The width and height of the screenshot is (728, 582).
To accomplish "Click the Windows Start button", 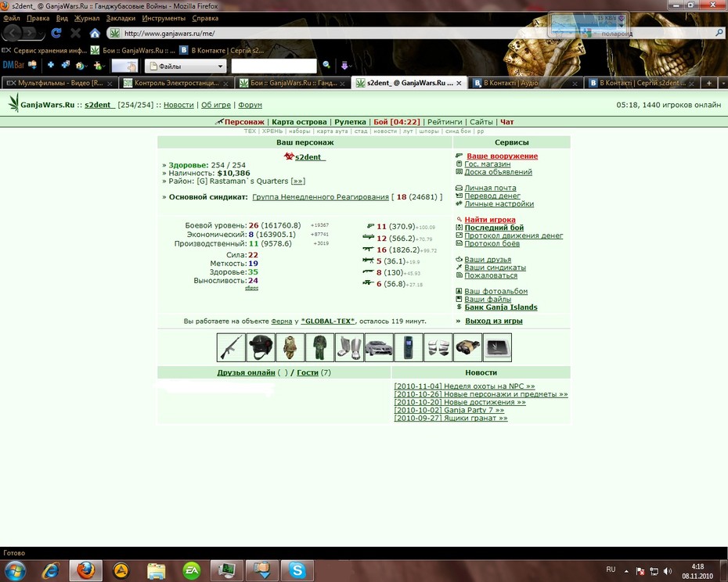I will click(15, 570).
